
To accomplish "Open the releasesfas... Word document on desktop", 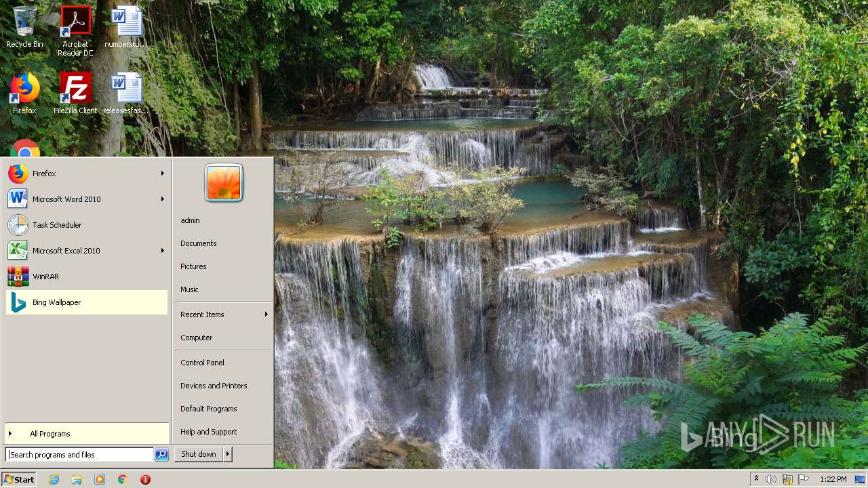I will [x=126, y=94].
